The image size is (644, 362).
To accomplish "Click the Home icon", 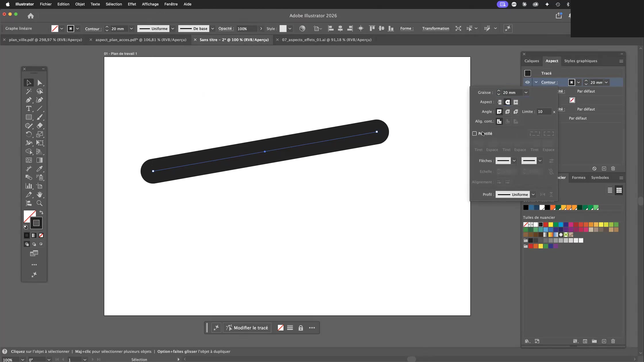I will 31,16.
